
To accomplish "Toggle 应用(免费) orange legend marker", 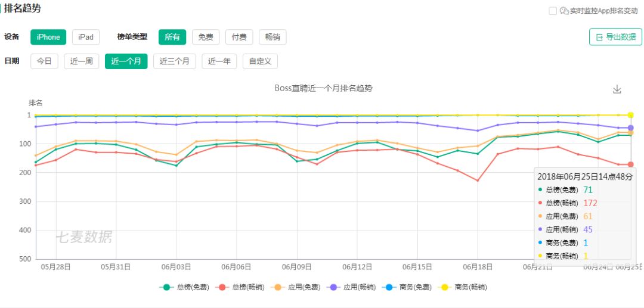I will pyautogui.click(x=278, y=287).
